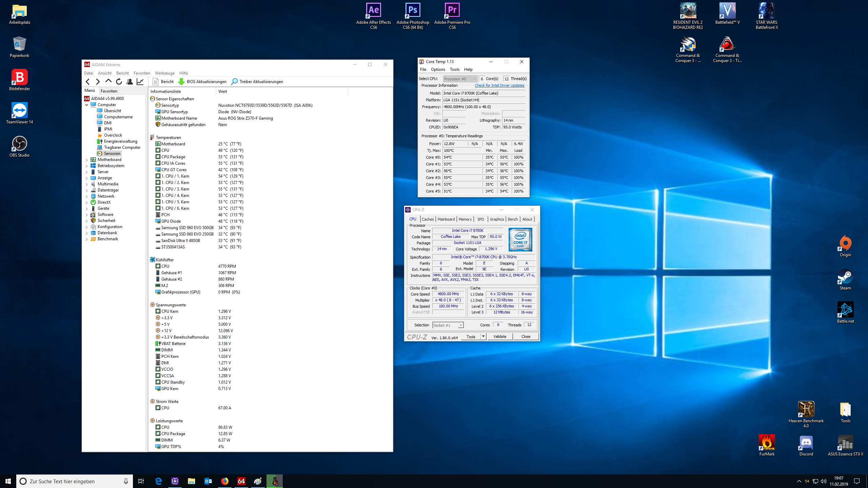
Task: Collapse the Computer tree node
Action: 86,105
